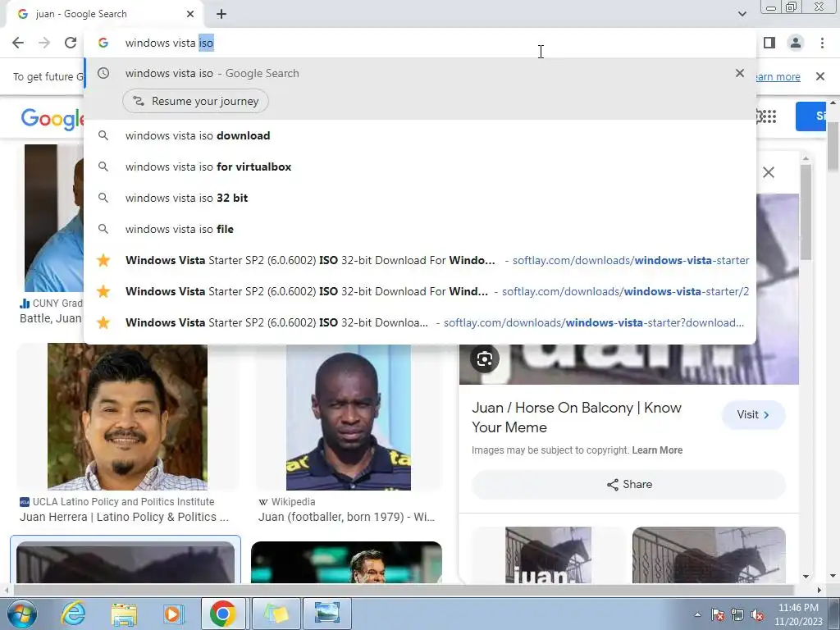The image size is (840, 630).
Task: Close the 'juan - Google Search' tab
Action: pyautogui.click(x=190, y=14)
